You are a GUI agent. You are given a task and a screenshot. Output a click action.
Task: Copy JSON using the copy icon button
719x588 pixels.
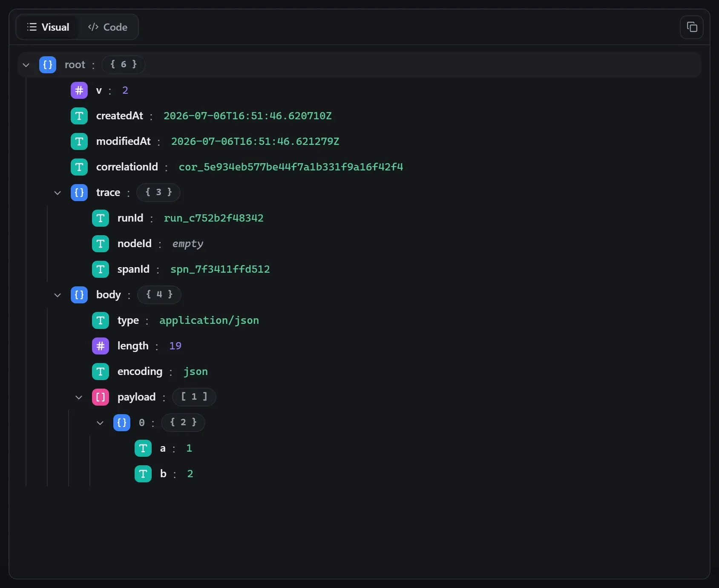692,27
